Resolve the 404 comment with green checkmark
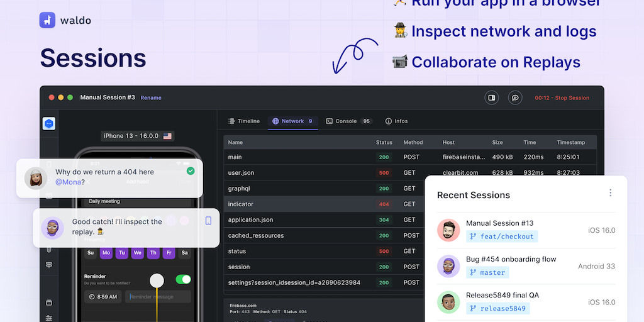The width and height of the screenshot is (644, 322). [191, 171]
